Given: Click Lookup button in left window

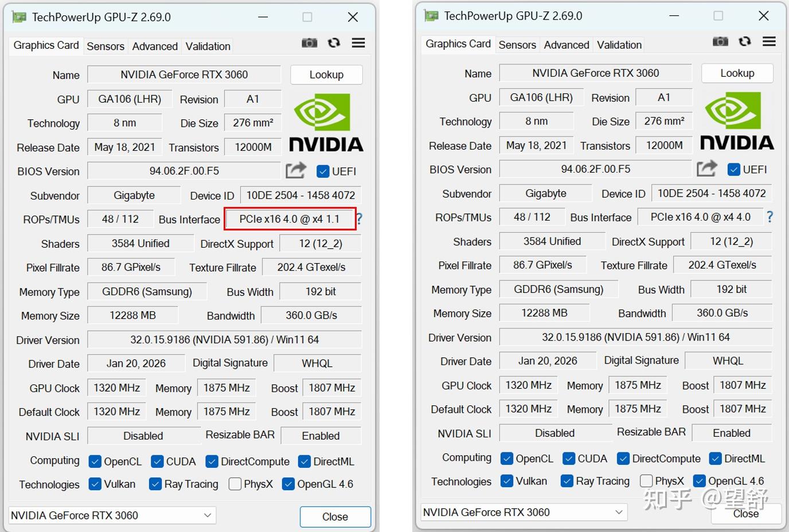Looking at the screenshot, I should [326, 75].
